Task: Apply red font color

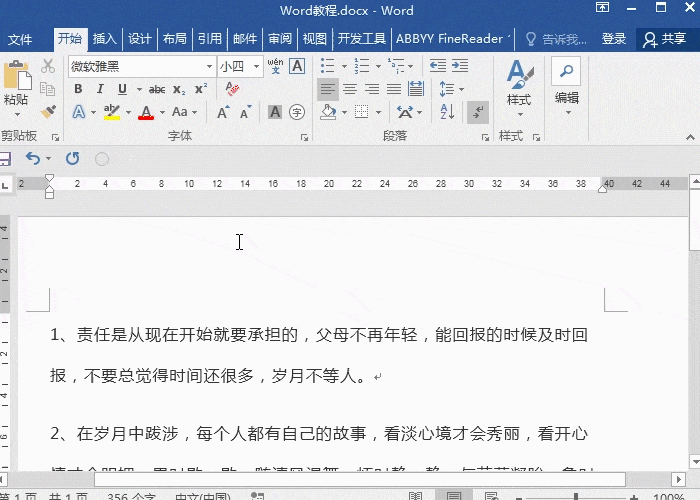Action: (x=146, y=112)
